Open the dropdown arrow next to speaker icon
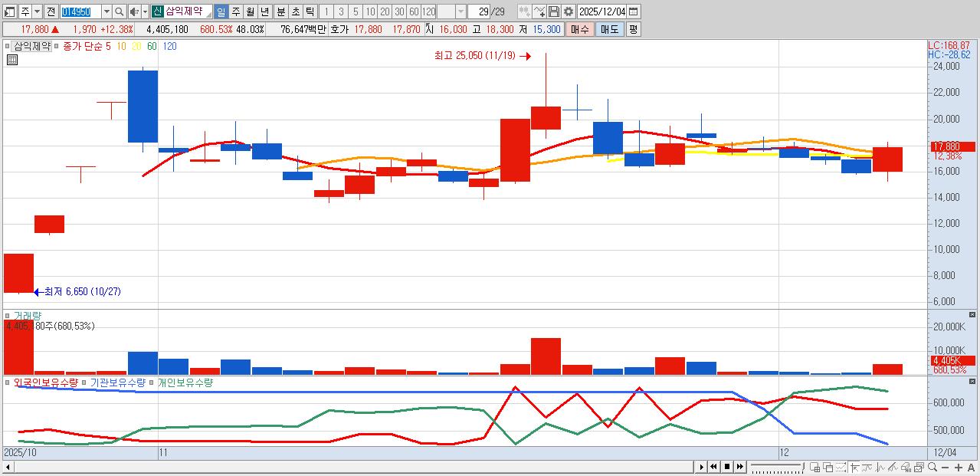 (145, 11)
